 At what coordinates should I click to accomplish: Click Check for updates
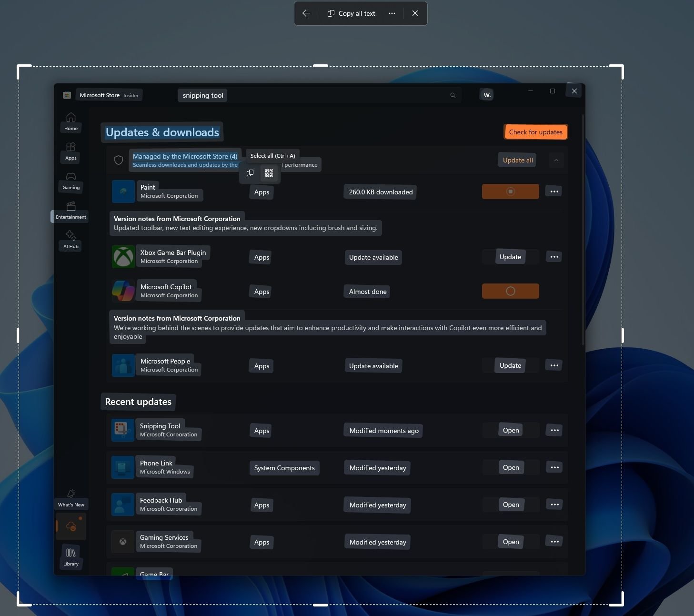point(535,131)
